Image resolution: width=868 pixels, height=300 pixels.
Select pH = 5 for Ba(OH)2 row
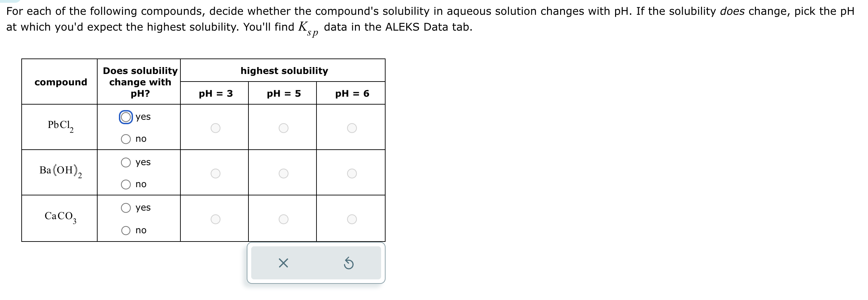click(x=282, y=173)
